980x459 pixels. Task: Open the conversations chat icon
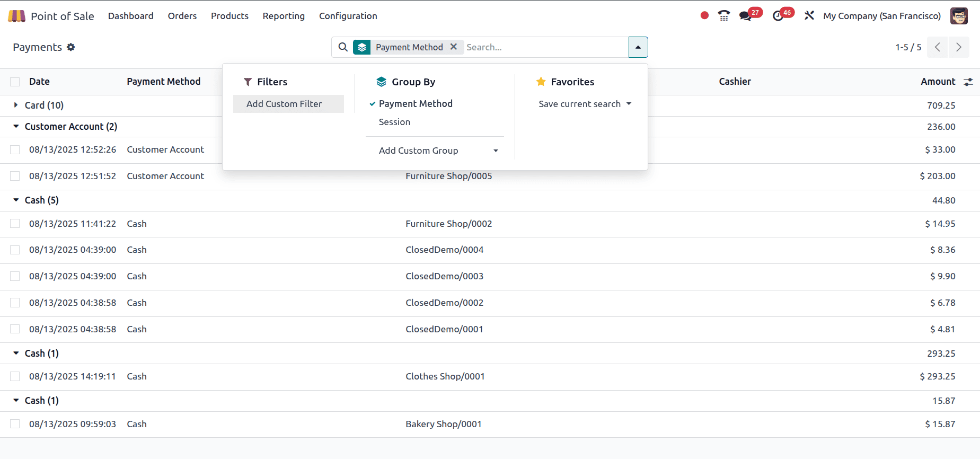click(745, 16)
